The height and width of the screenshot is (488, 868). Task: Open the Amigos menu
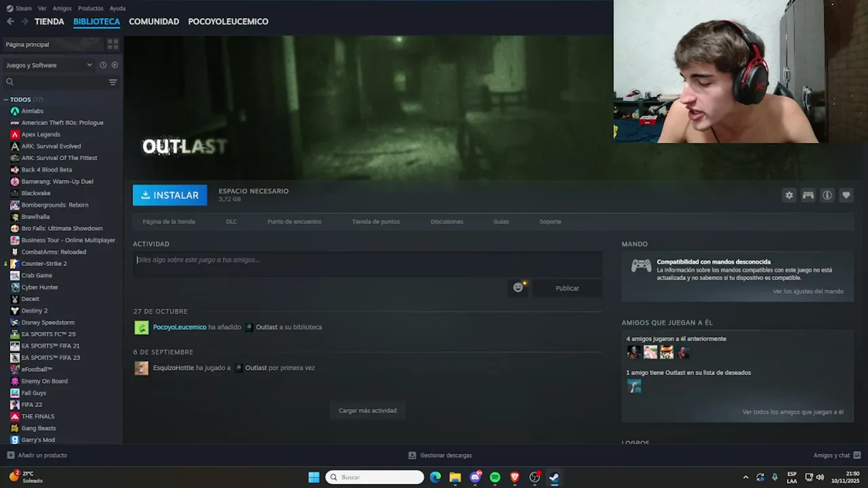pos(62,8)
